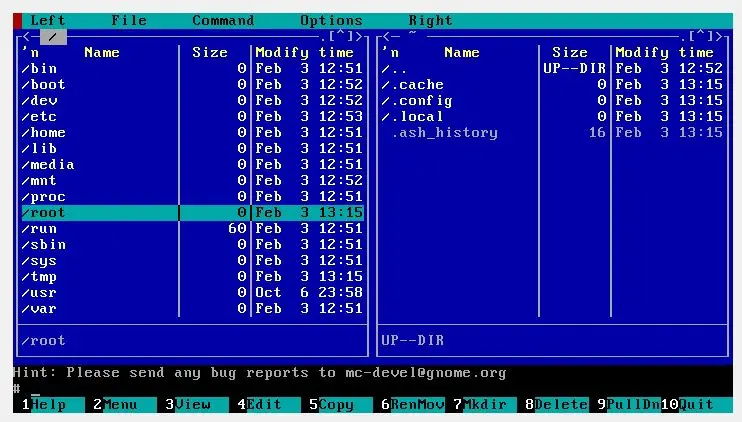Click the left panel 'n sort indicator

coord(30,52)
